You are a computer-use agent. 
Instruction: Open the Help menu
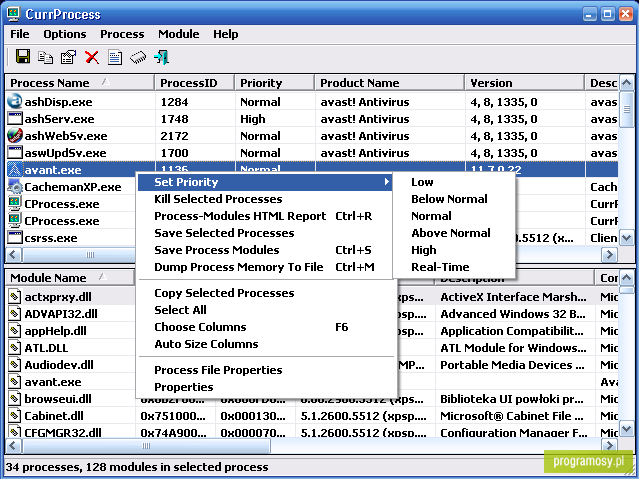[226, 34]
